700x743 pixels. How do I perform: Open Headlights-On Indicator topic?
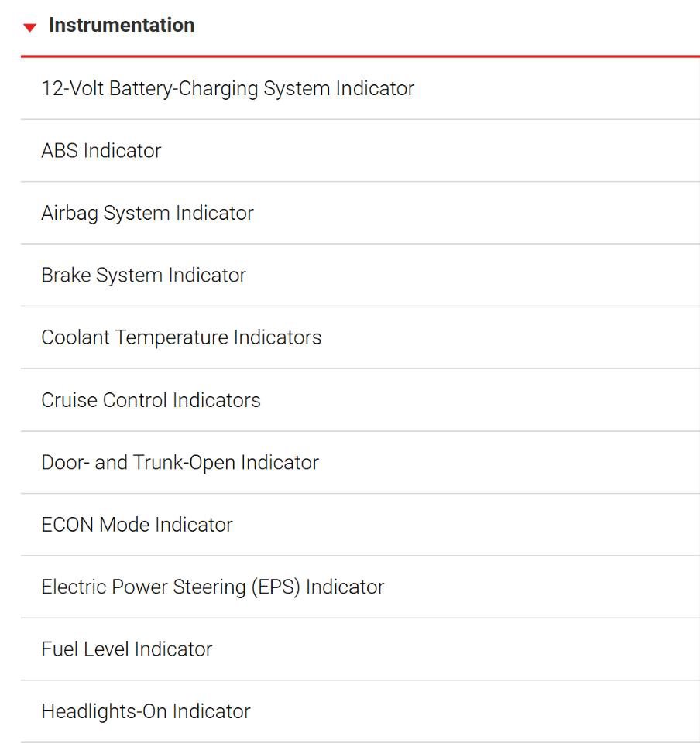[360, 711]
